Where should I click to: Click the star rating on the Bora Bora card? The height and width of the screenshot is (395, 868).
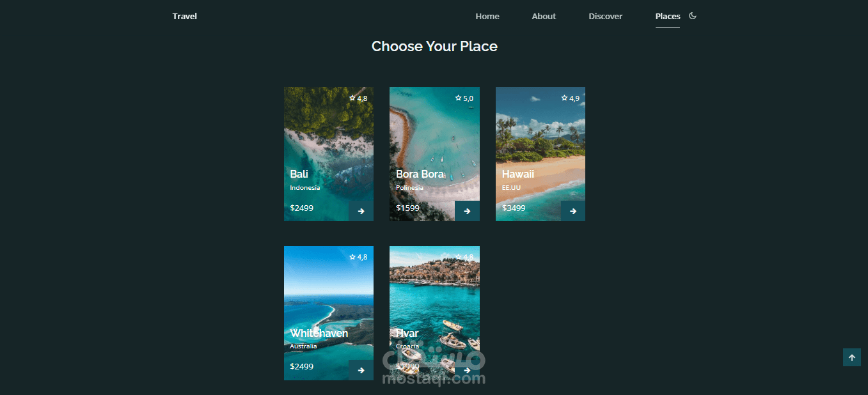[x=464, y=98]
